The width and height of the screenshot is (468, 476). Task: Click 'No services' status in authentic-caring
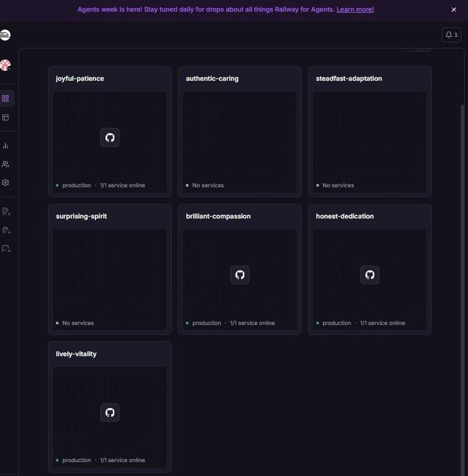pos(208,185)
